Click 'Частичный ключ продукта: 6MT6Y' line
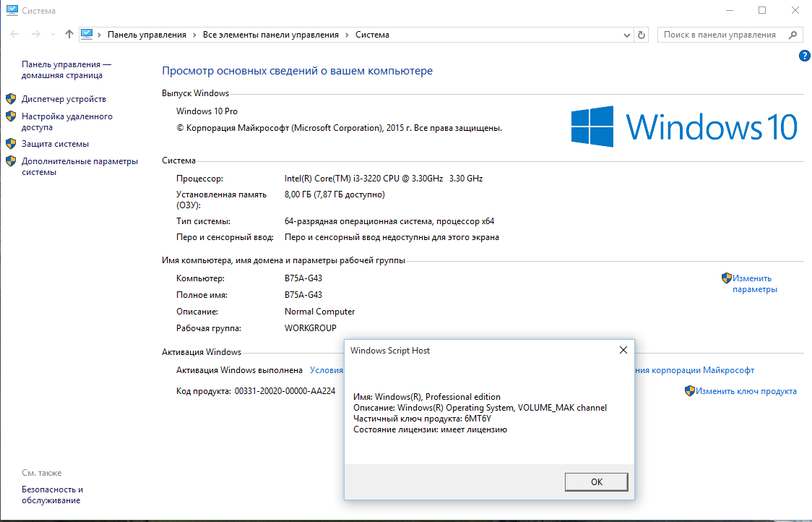This screenshot has width=812, height=522. click(422, 419)
